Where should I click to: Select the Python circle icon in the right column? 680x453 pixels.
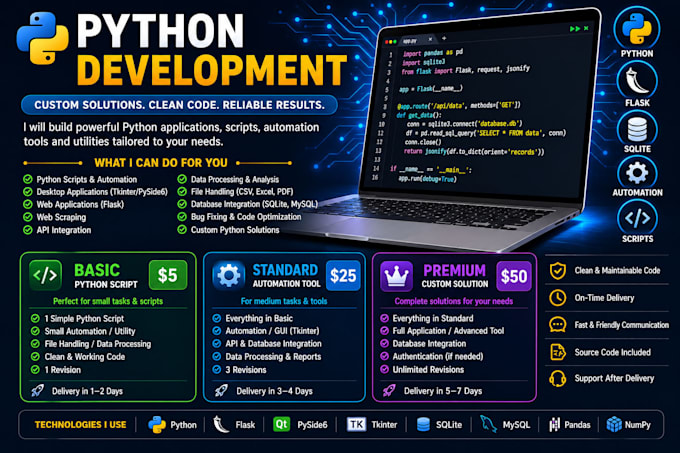pyautogui.click(x=637, y=29)
